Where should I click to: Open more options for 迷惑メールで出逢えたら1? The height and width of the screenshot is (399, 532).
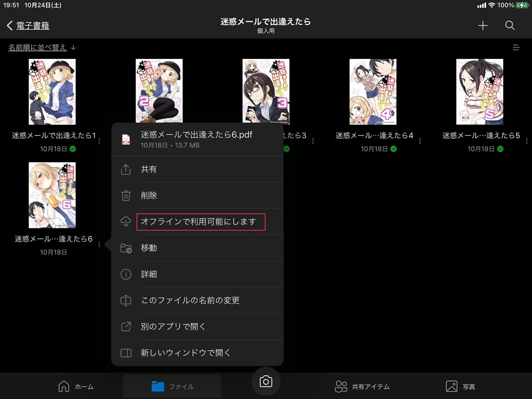pos(99,141)
